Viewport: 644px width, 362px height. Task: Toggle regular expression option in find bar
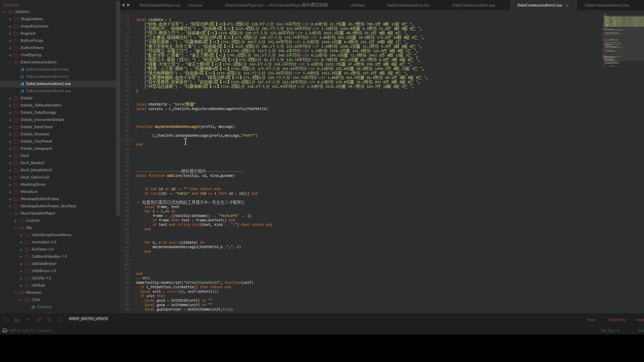pos(6,320)
